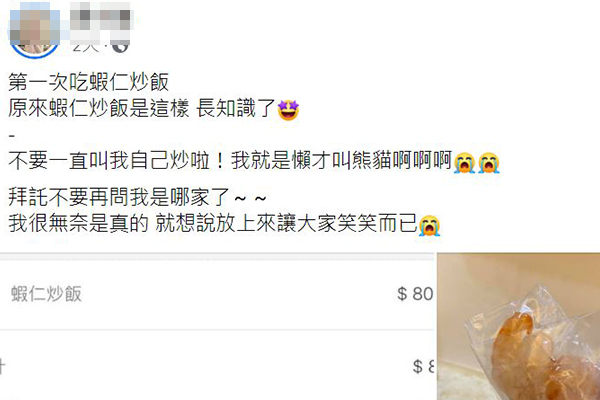Open the order receipt screenshot attachment
The image size is (600, 400).
[217, 327]
